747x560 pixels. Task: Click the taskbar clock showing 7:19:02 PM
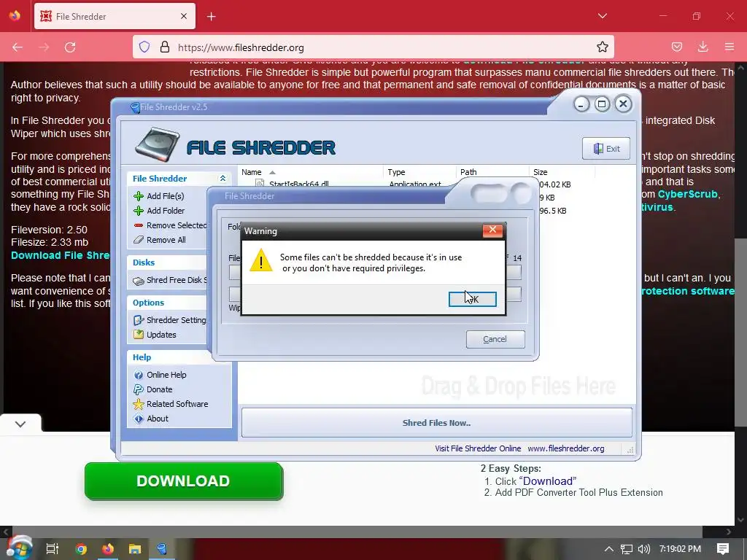click(x=680, y=549)
